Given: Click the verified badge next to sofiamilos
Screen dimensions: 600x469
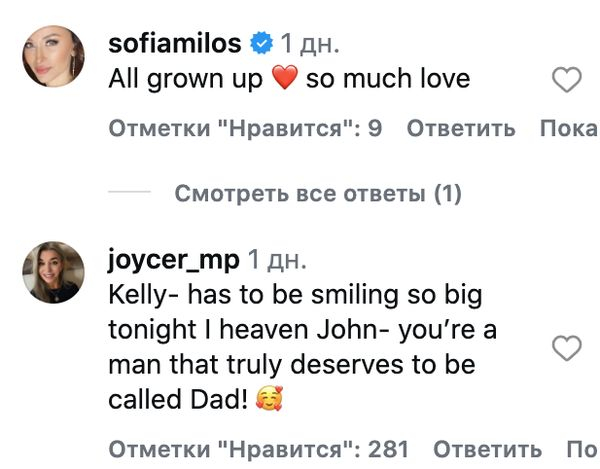Looking at the screenshot, I should (261, 44).
